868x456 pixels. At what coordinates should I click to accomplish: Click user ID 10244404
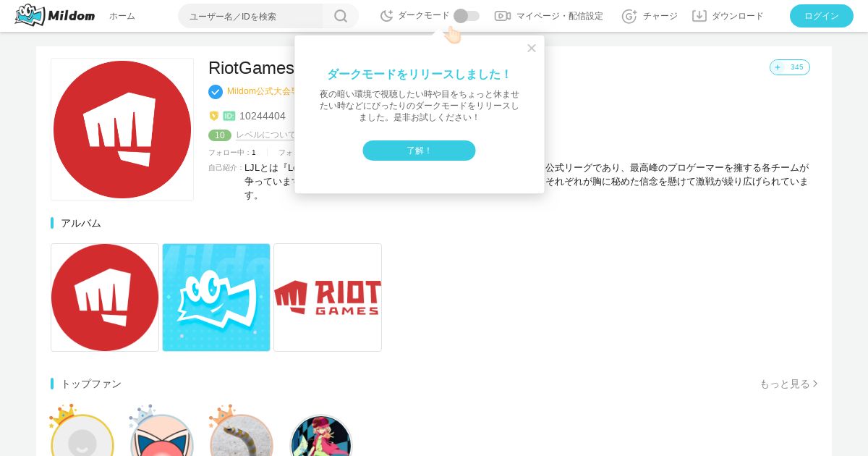pyautogui.click(x=263, y=116)
